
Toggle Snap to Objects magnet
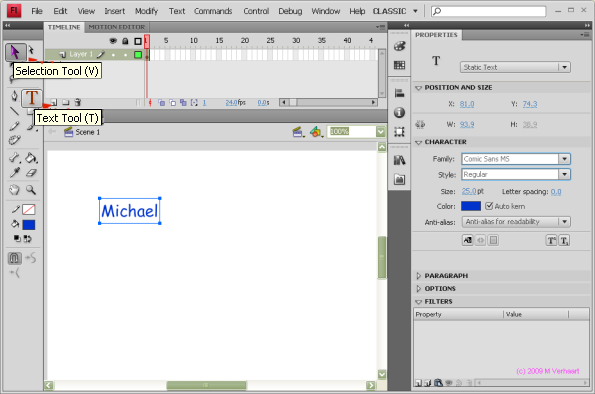[x=14, y=258]
